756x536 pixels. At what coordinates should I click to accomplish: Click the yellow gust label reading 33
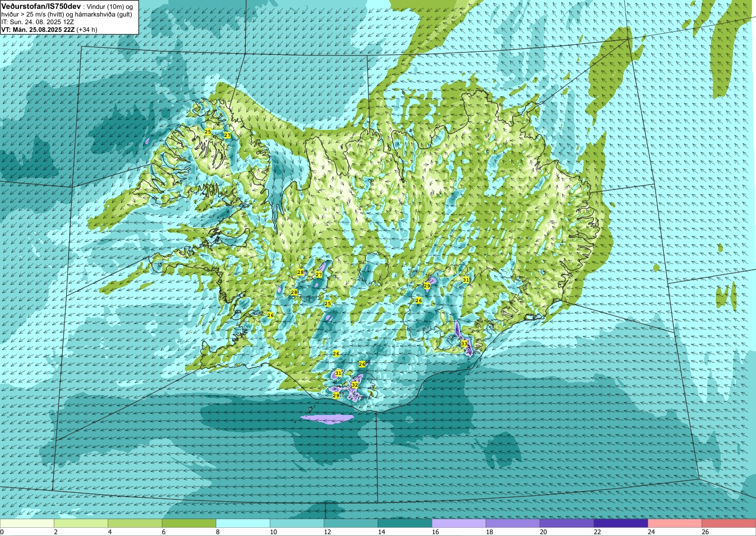point(464,344)
